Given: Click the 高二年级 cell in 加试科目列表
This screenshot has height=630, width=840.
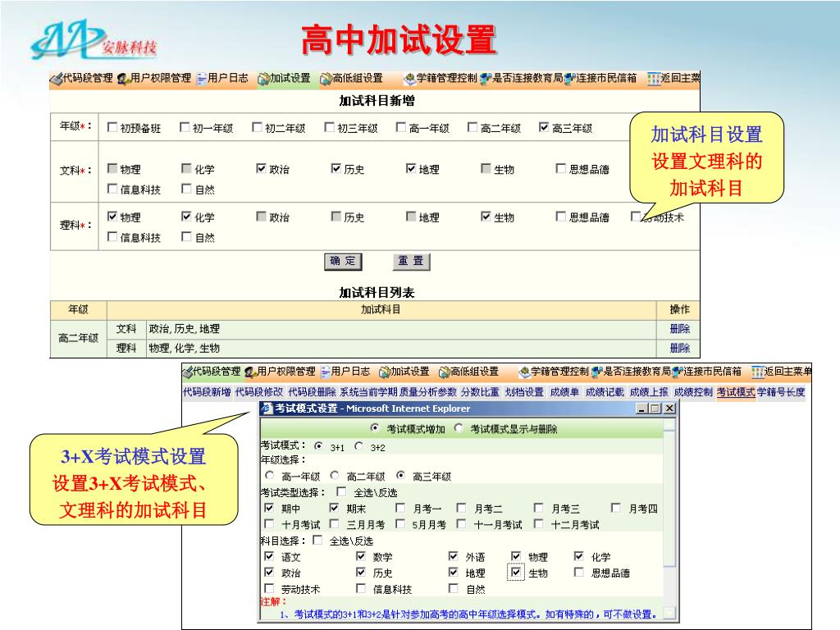Looking at the screenshot, I should pyautogui.click(x=78, y=338).
